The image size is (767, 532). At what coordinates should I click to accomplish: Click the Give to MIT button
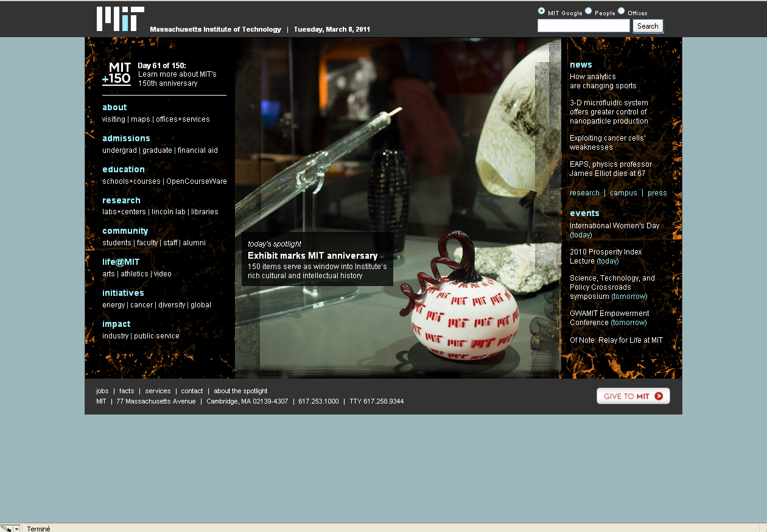(x=633, y=396)
